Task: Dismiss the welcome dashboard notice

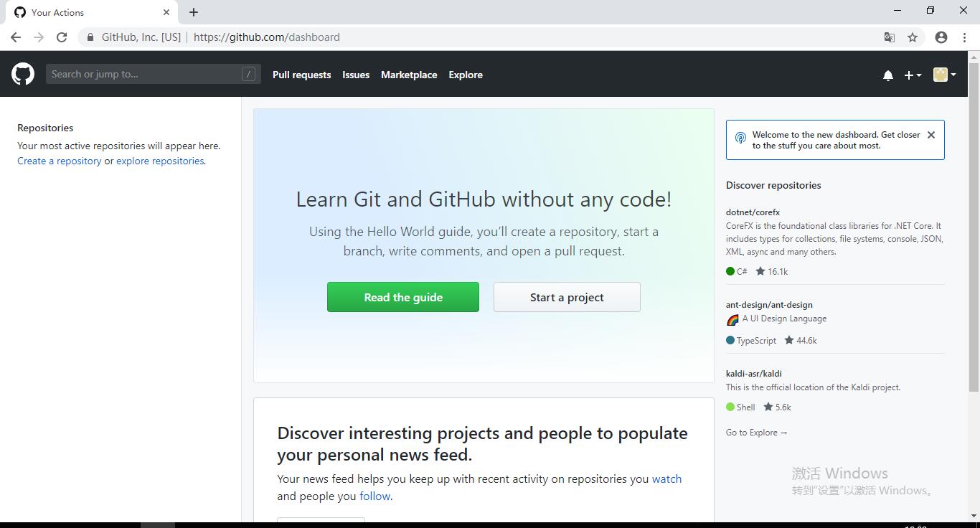Action: (930, 135)
